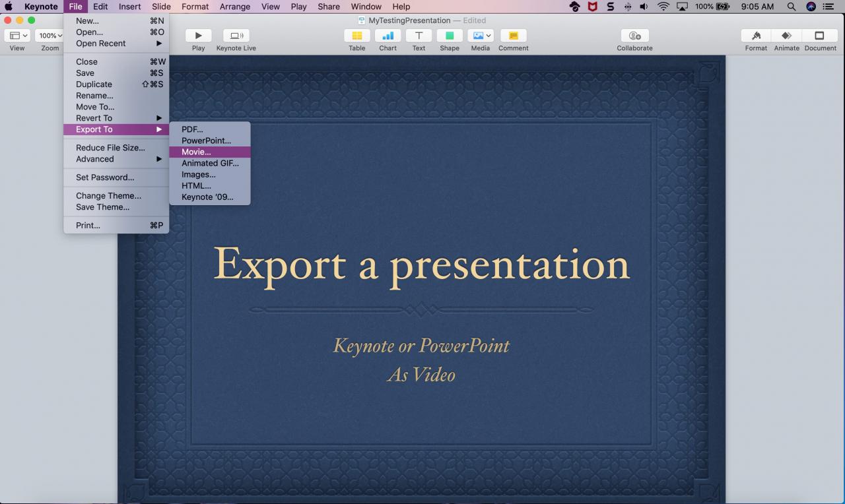This screenshot has width=845, height=504.
Task: Add a Chart from the toolbar
Action: pyautogui.click(x=388, y=36)
